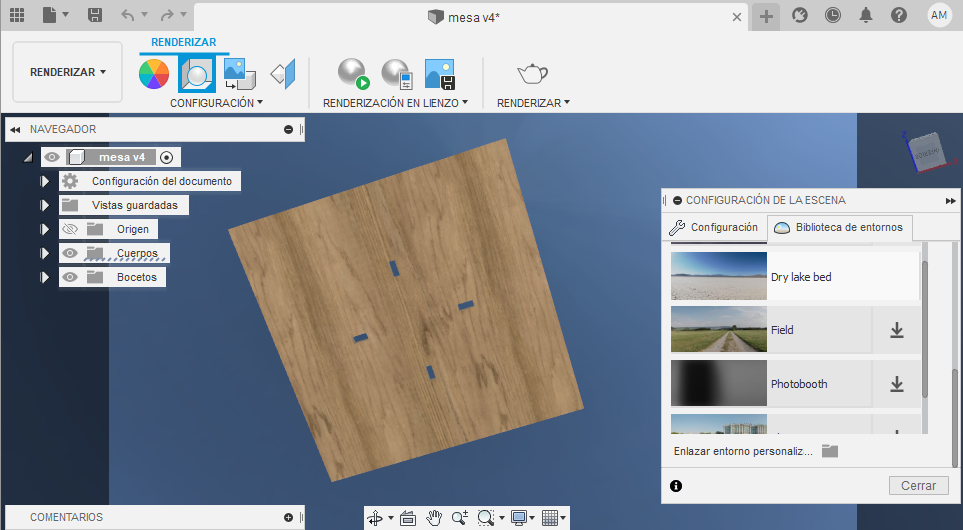Expand the COMENTARIOS panel plus
This screenshot has width=963, height=530.
289,517
